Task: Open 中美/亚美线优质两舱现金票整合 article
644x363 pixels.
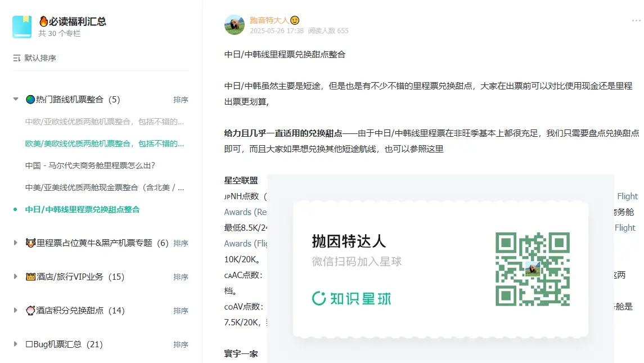Action: point(104,187)
